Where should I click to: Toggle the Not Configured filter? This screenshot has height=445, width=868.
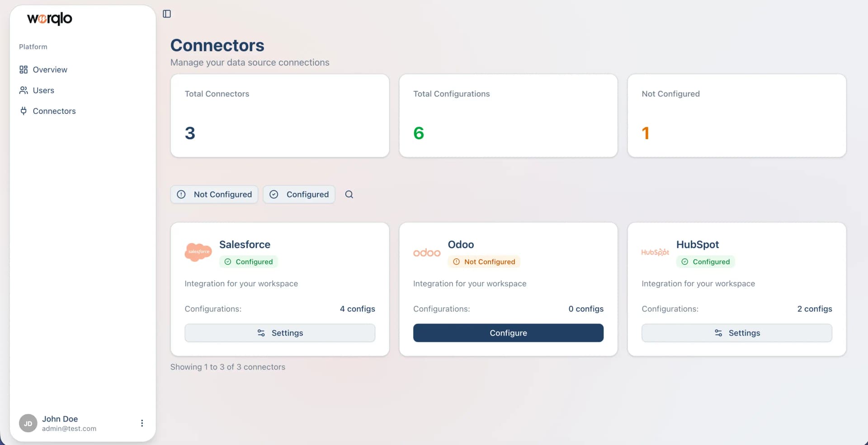point(214,194)
